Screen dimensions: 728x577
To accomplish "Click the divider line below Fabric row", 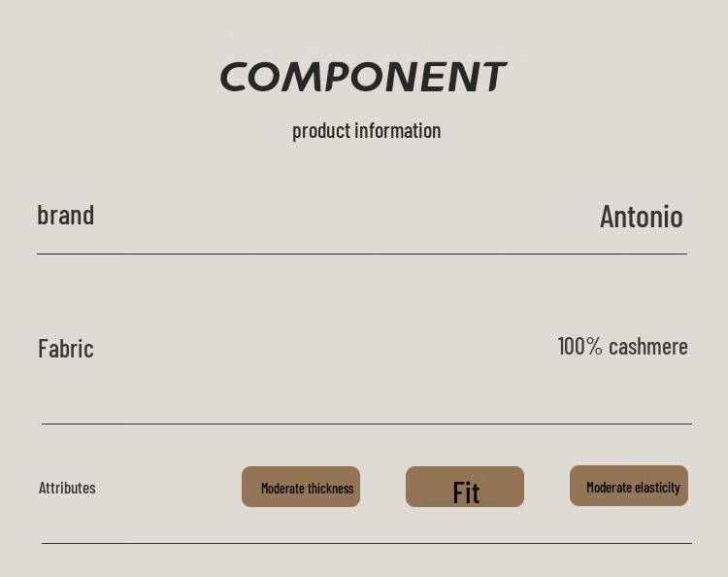I will coord(366,424).
